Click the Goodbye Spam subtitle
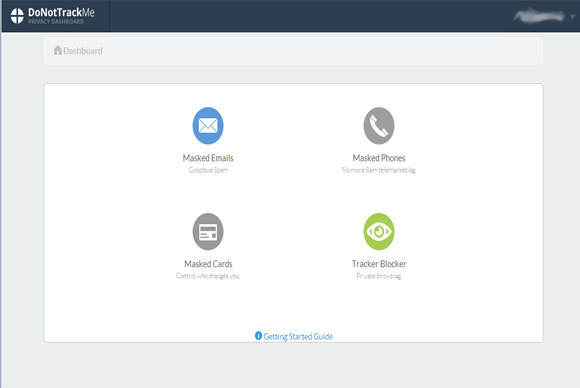Screen dimensions: 580x388 pos(208,170)
